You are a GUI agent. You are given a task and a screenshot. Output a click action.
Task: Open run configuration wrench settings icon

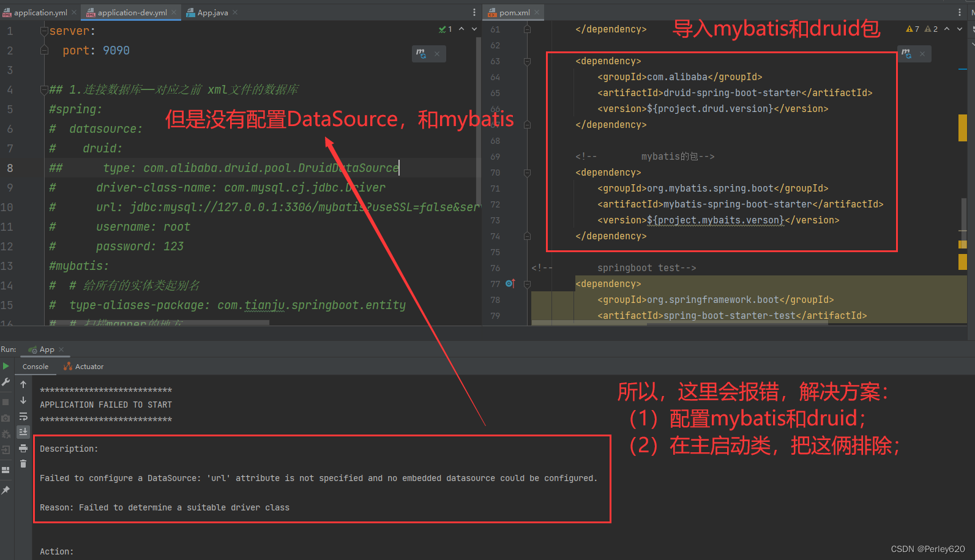pyautogui.click(x=6, y=382)
